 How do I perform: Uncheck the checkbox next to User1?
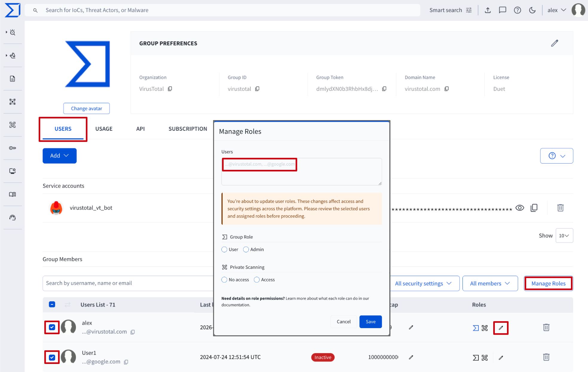52,357
